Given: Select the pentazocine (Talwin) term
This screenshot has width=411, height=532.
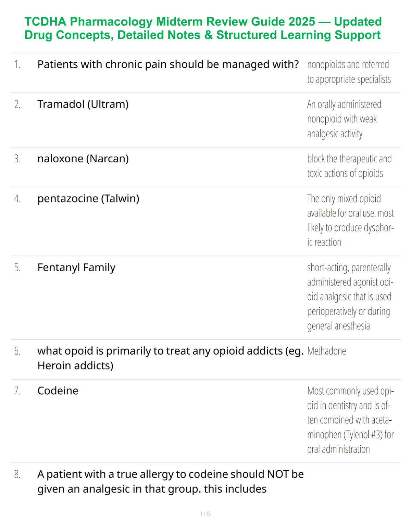Looking at the screenshot, I should click(88, 198).
